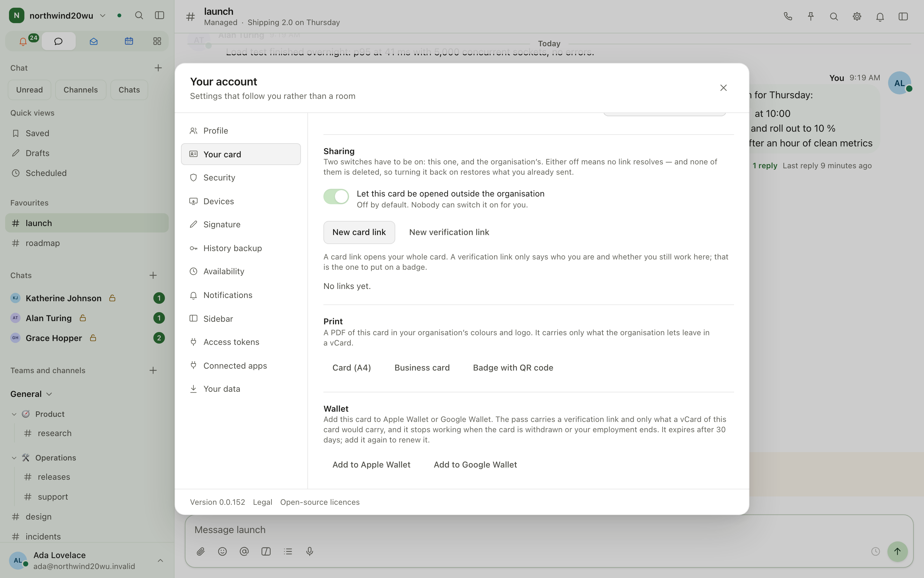Open pinned messages pin icon
This screenshot has height=578, width=924.
tap(811, 16)
